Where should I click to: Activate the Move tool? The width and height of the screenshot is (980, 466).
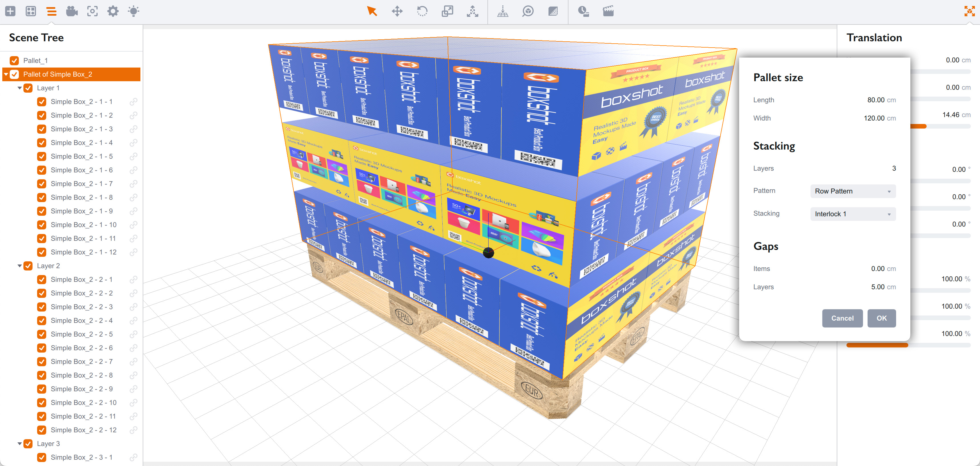tap(397, 11)
